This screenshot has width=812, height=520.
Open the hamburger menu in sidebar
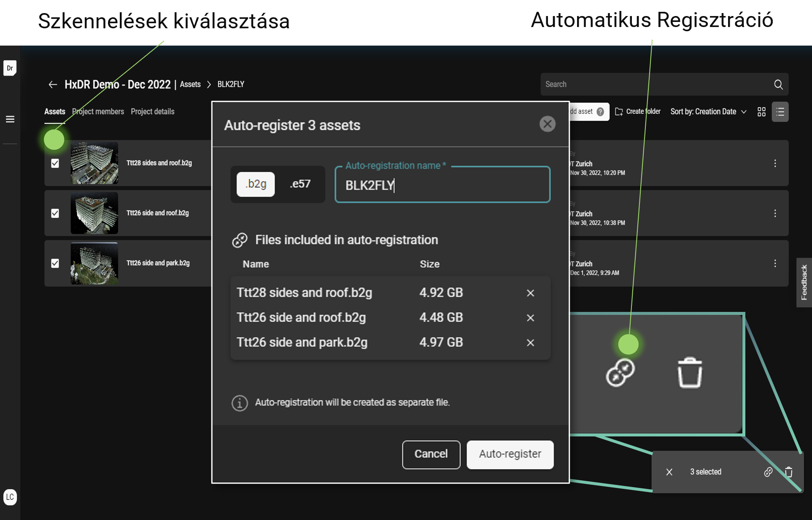coord(10,119)
